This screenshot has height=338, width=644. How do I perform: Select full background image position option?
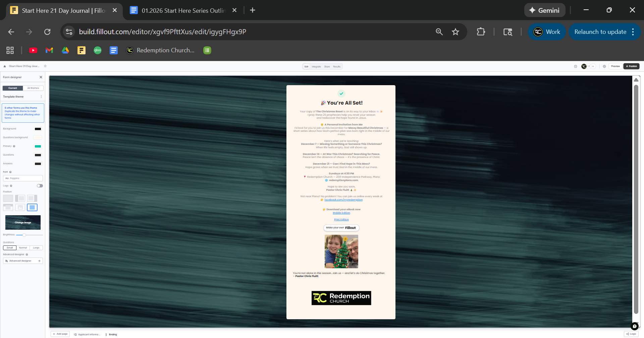(x=32, y=208)
